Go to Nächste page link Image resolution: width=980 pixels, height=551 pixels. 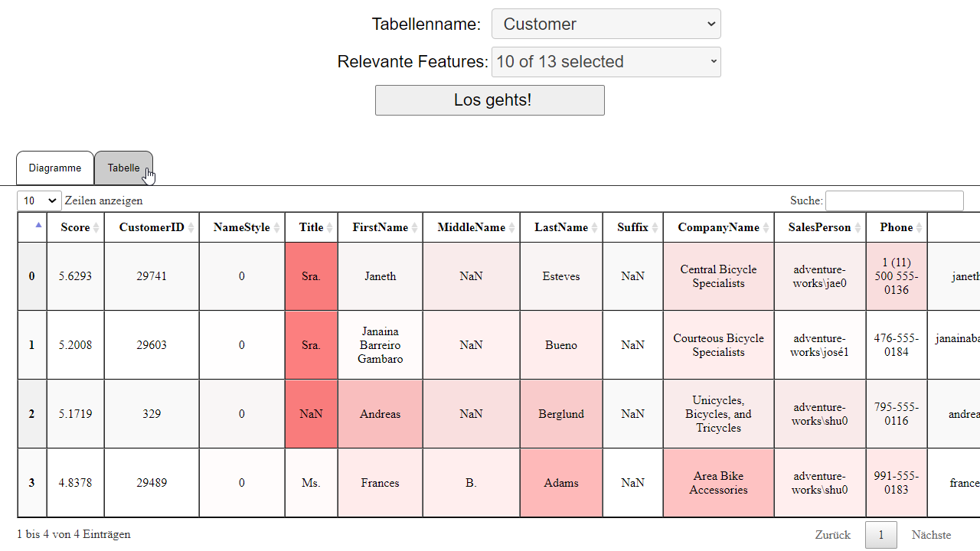click(x=932, y=535)
